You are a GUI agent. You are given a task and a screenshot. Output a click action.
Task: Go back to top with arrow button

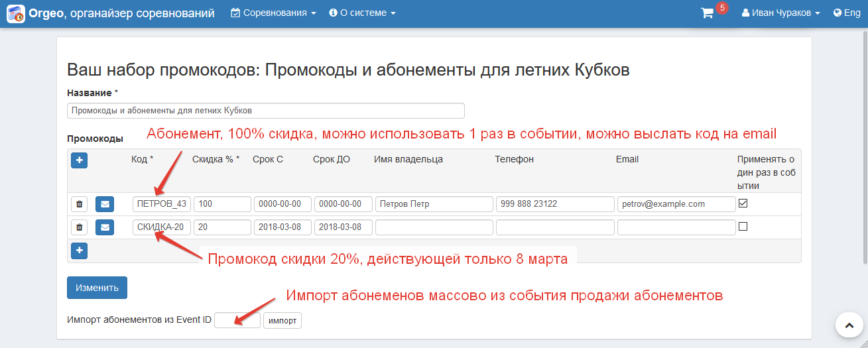coord(849,325)
